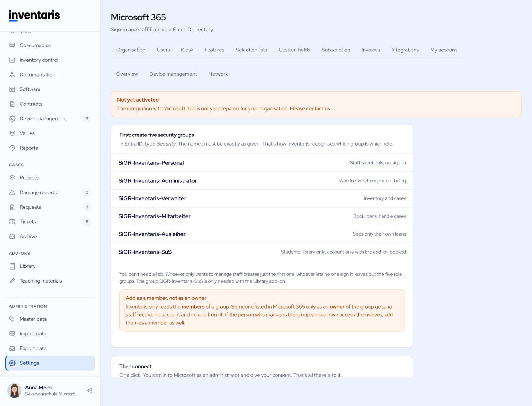Click the SiGR-Inventaris-Administrator group name

click(x=158, y=180)
